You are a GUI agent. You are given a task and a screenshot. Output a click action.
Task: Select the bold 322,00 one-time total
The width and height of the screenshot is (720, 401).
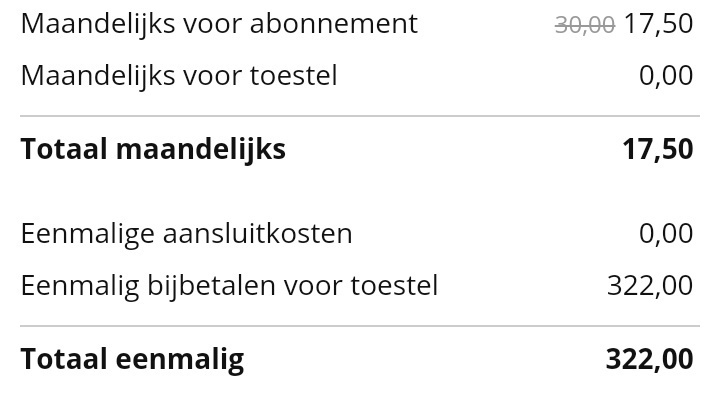[649, 359]
